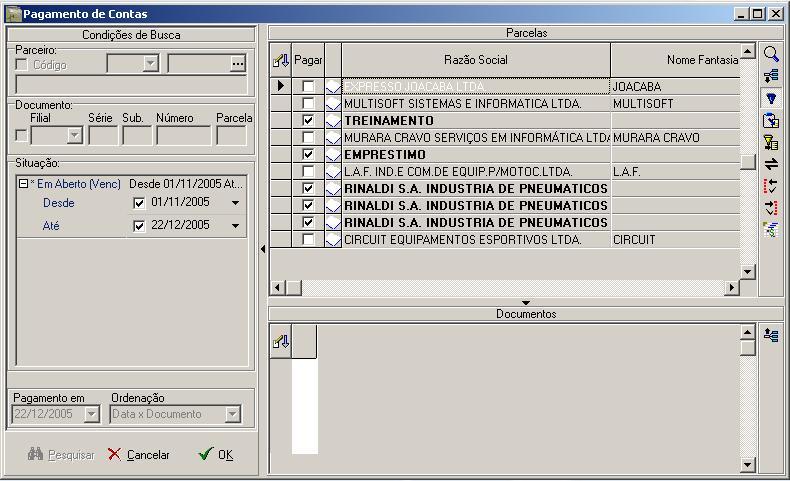Uncheck the Pagar checkbox for TREINAMENTO
This screenshot has width=790, height=481.
coord(308,120)
